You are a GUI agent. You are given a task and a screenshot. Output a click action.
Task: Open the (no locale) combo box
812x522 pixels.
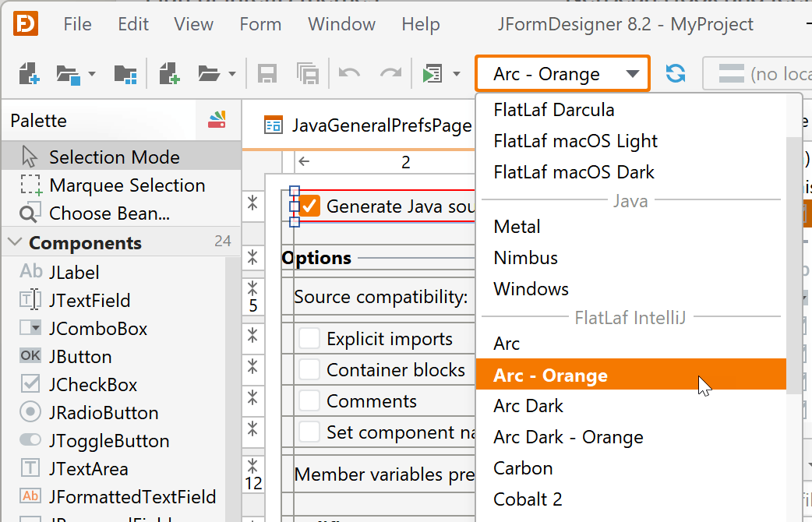(x=757, y=73)
